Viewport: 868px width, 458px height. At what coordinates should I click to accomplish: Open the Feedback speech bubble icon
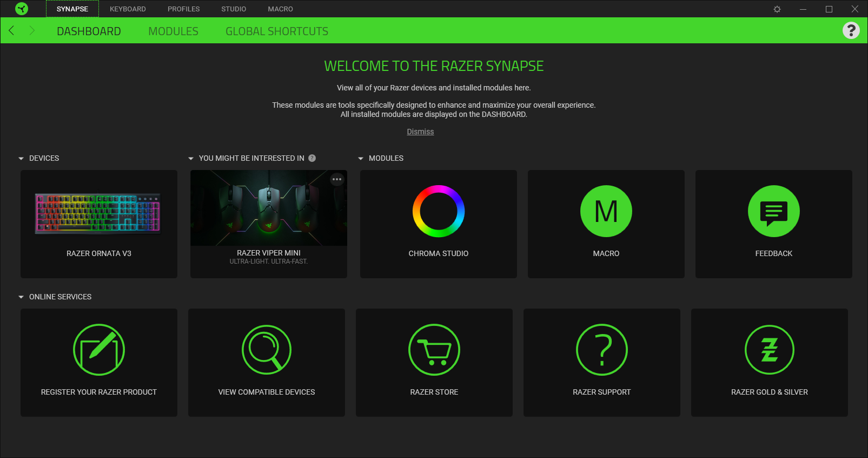pyautogui.click(x=774, y=211)
